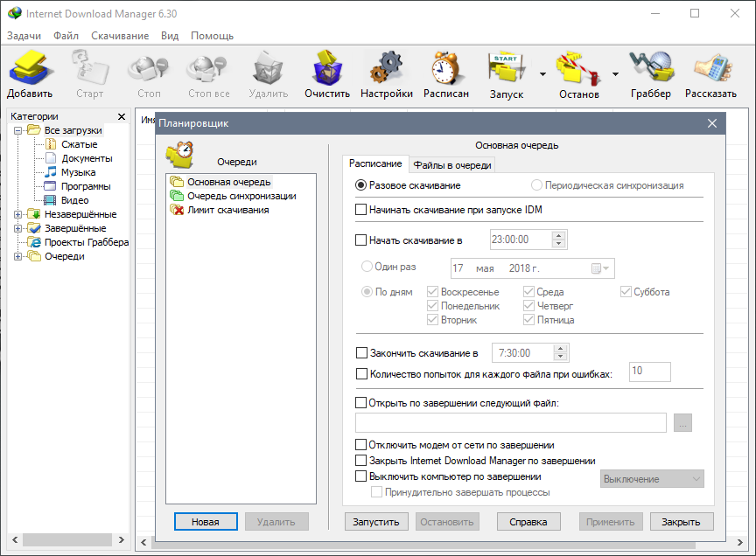756x556 pixels.
Task: Check Открыть по завершении следующий файл
Action: (x=360, y=403)
